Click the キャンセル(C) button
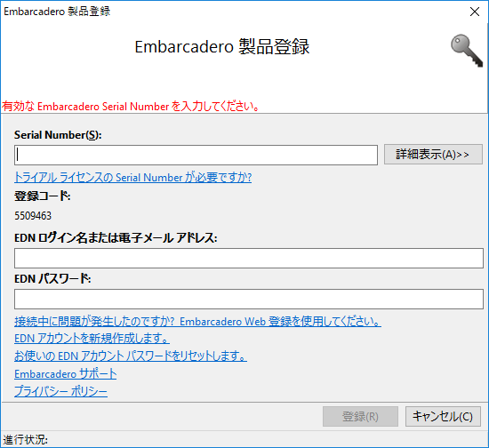The width and height of the screenshot is (489, 448). point(443,416)
